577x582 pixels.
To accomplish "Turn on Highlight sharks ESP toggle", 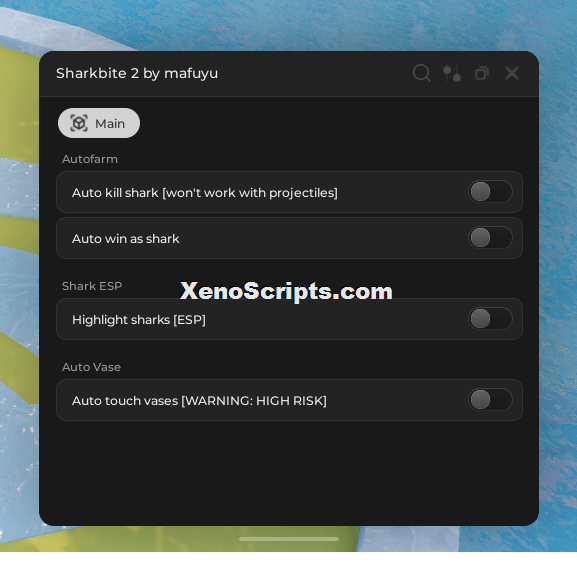I will 490,319.
